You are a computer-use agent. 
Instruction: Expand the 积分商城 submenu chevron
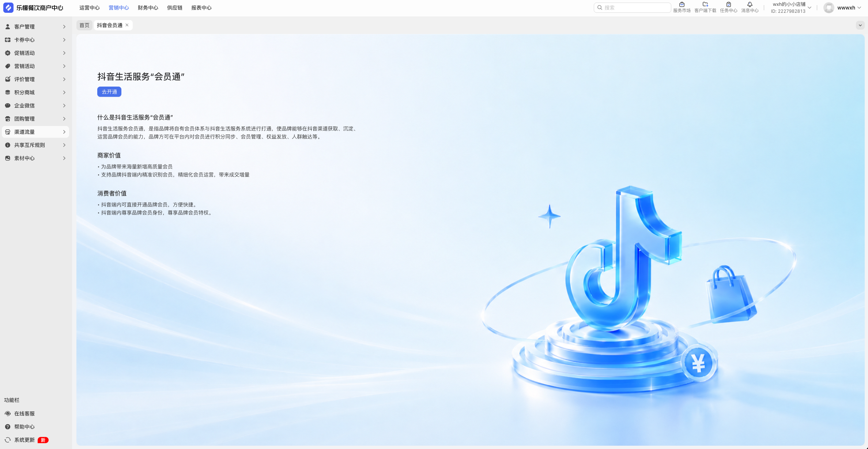[64, 92]
